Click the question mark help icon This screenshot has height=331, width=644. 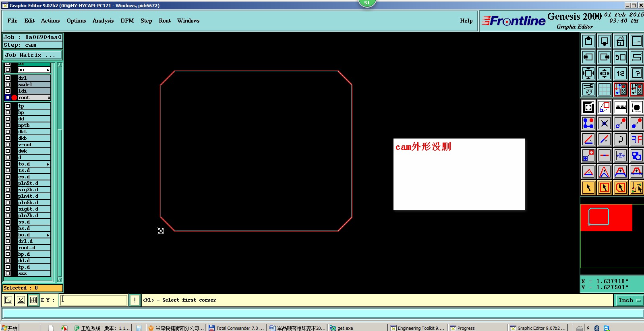tap(637, 73)
